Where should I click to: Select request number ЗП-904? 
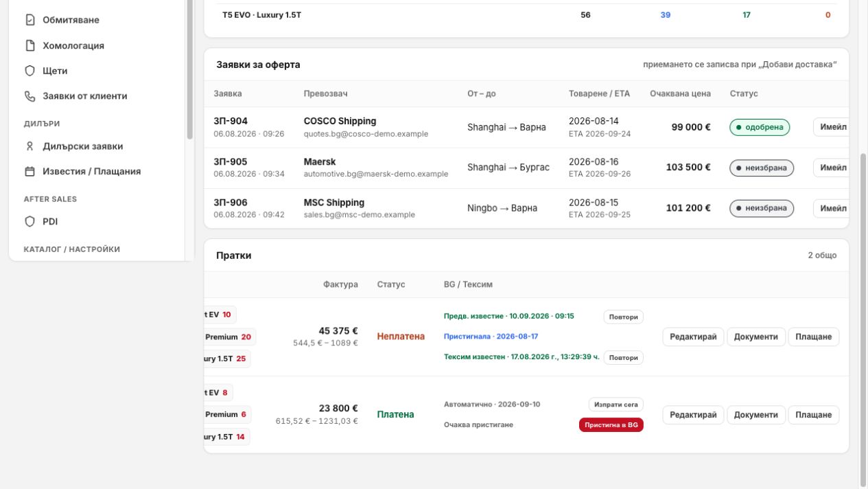point(231,122)
